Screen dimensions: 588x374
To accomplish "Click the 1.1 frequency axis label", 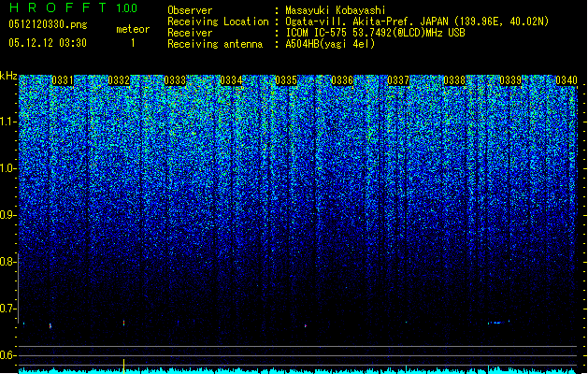I will pos(8,122).
